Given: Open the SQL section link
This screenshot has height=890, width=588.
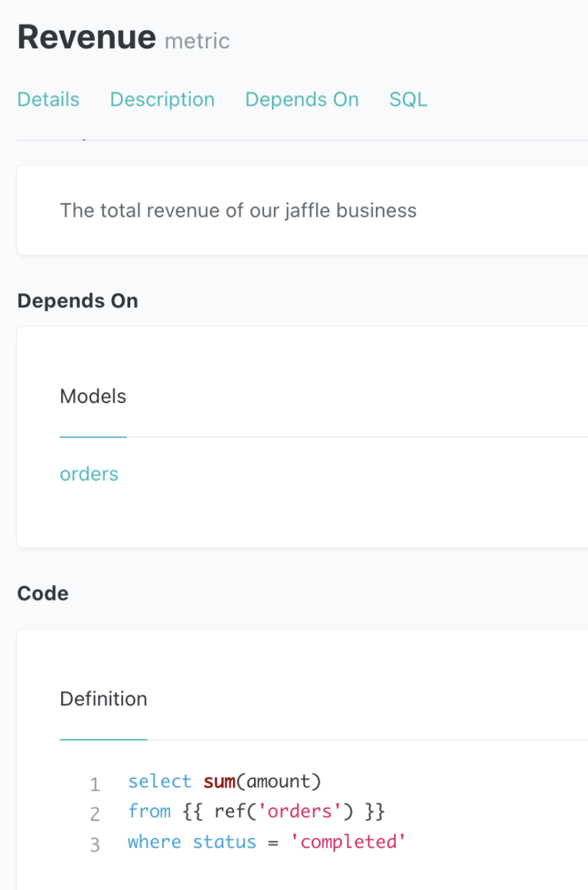Looking at the screenshot, I should click(407, 99).
